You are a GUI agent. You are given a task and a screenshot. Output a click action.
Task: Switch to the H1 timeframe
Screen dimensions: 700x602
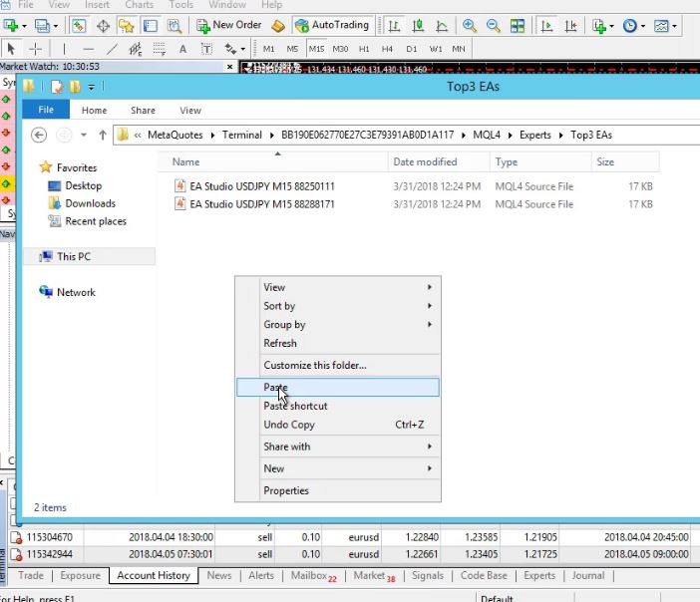(x=364, y=49)
